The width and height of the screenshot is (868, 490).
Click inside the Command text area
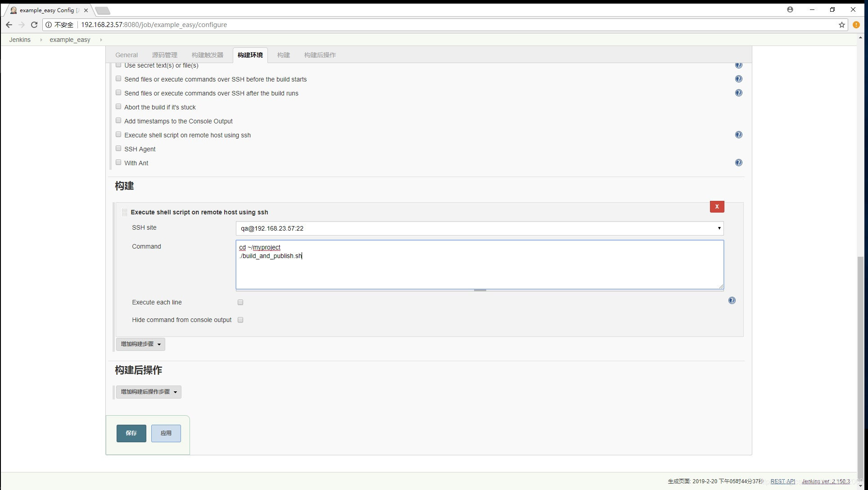[x=479, y=264]
